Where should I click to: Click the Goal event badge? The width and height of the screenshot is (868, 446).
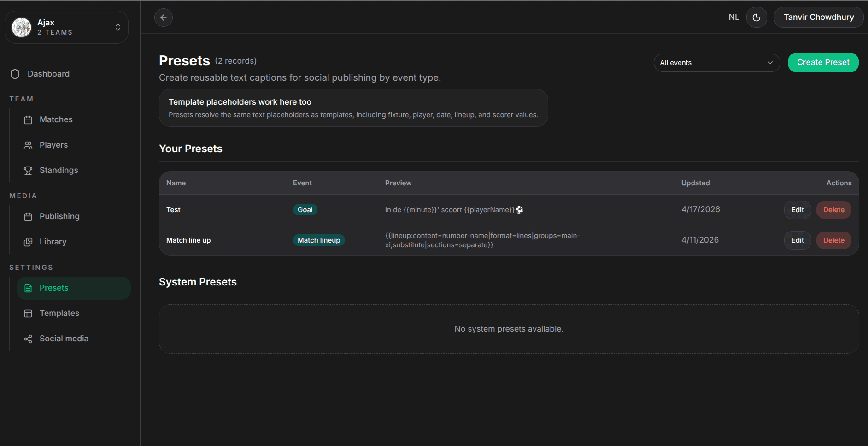coord(305,210)
